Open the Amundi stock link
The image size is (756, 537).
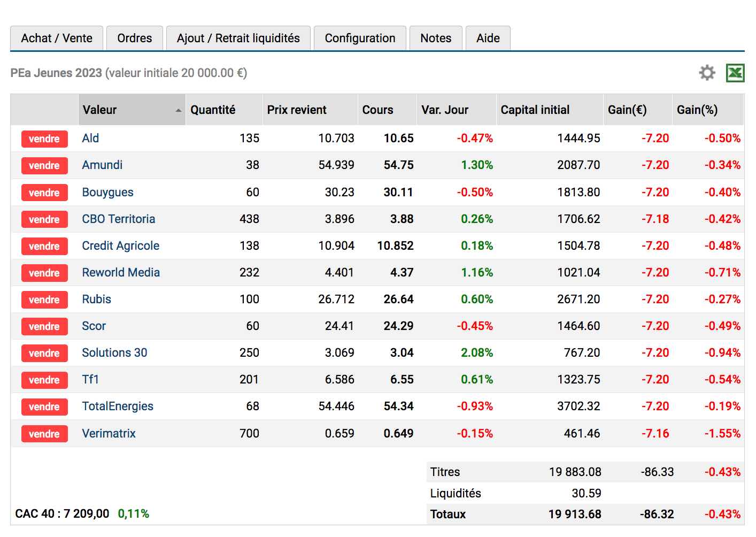point(102,165)
